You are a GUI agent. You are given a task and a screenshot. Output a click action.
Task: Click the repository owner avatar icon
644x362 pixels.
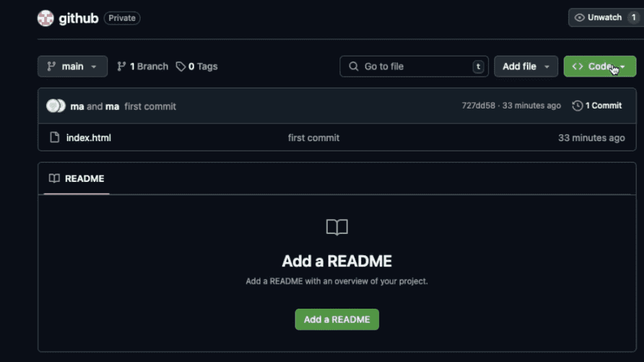[x=46, y=18]
